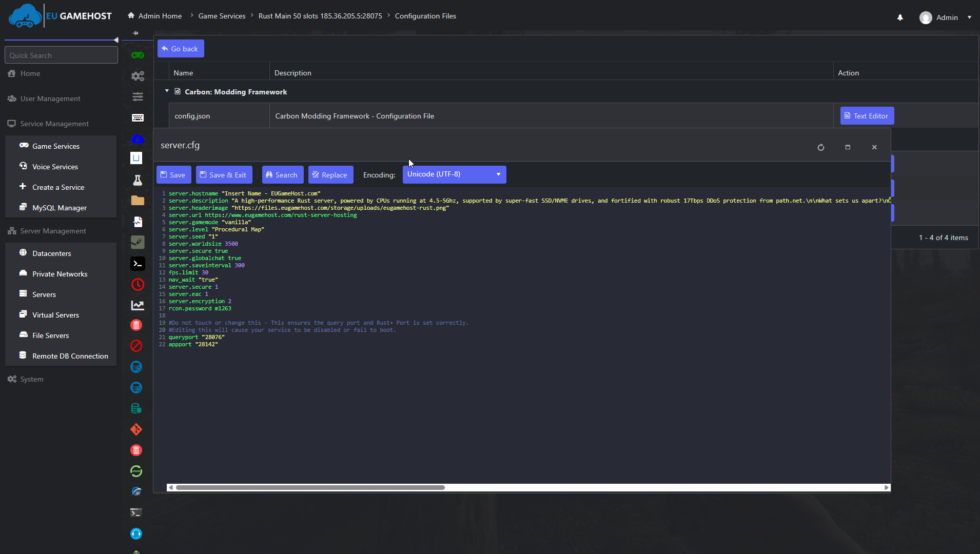Open the red clock scheduled tasks icon
The width and height of the screenshot is (980, 554).
click(x=137, y=285)
